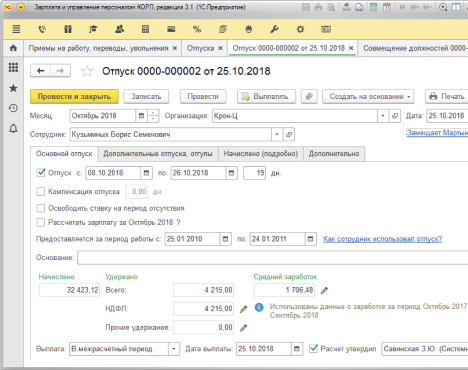Viewport: 468px width, 370px height.
Task: Click the blue info icon about earnings data
Action: pos(259,307)
